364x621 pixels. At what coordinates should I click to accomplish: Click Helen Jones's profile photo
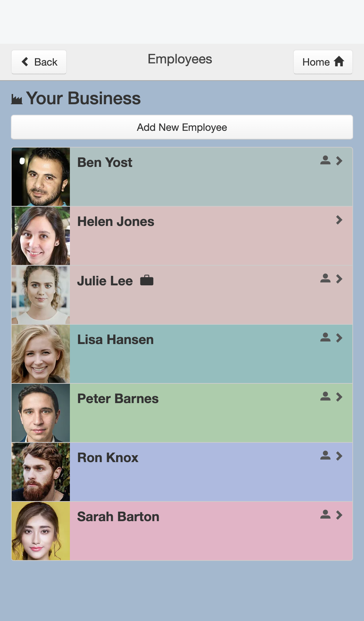click(x=41, y=236)
